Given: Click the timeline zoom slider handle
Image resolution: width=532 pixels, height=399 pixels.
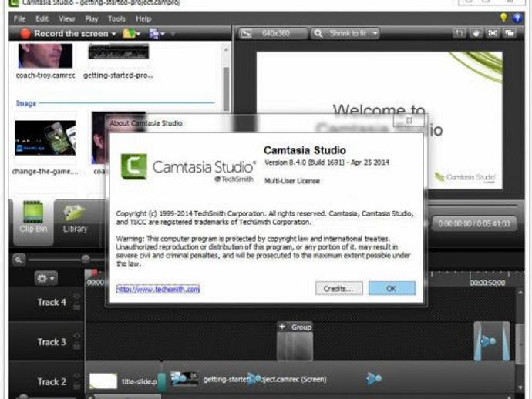Looking at the screenshot, I should pyautogui.click(x=86, y=260).
